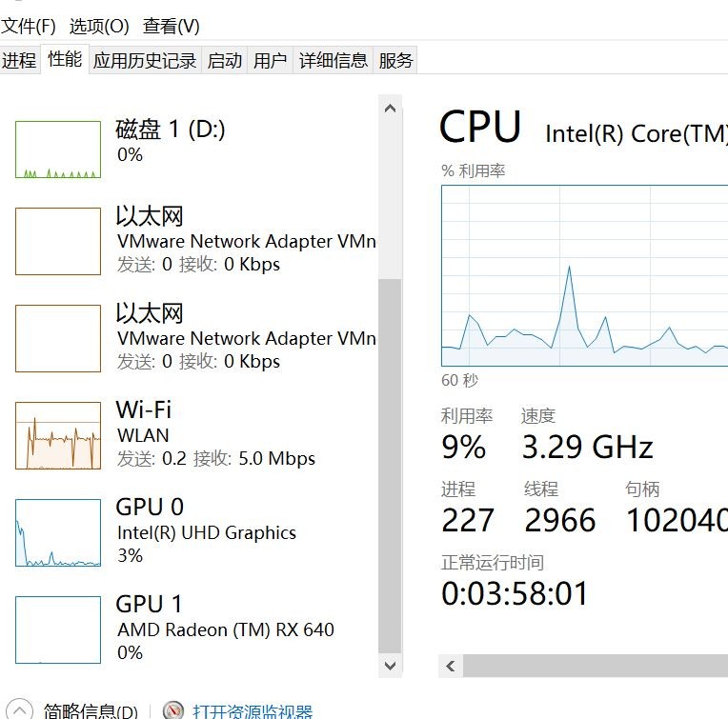Click the horizontal scrollbar left arrow
The image size is (728, 719).
pyautogui.click(x=452, y=666)
